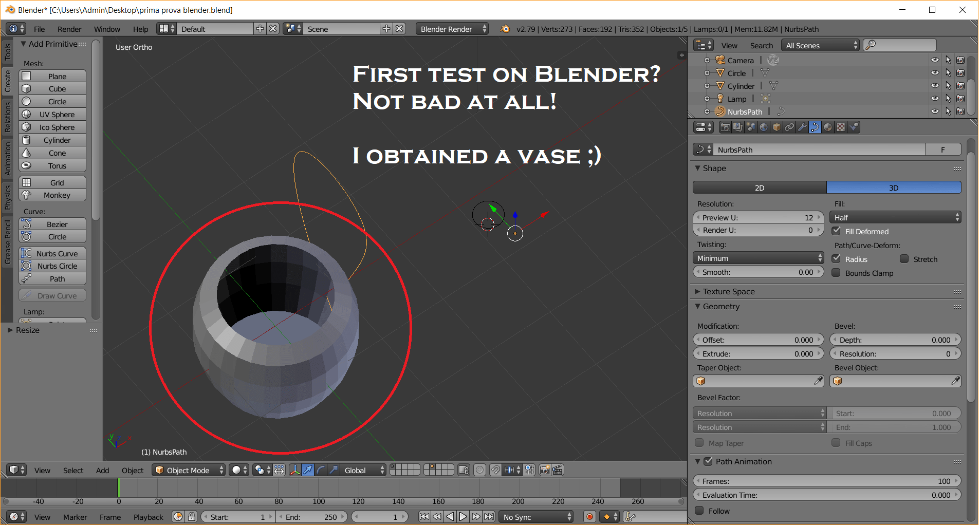
Task: Open the Window menu
Action: point(107,29)
